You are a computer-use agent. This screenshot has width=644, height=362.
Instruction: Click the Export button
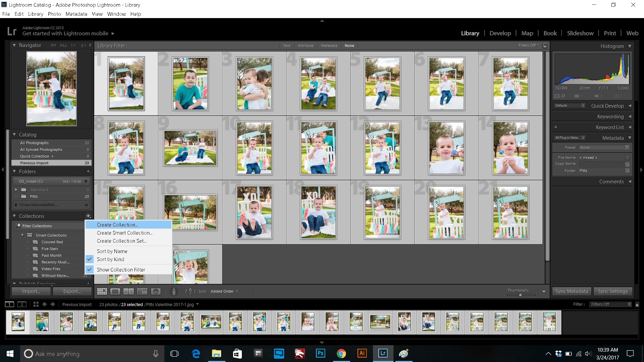click(72, 291)
